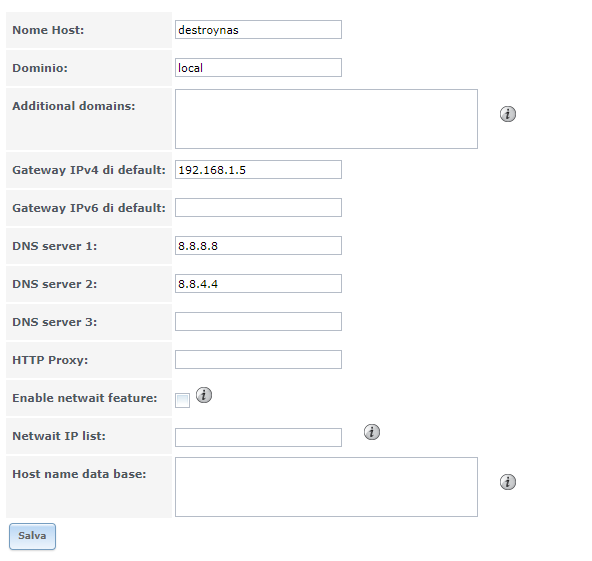Click info icon next to netwait checkbox

click(x=204, y=395)
